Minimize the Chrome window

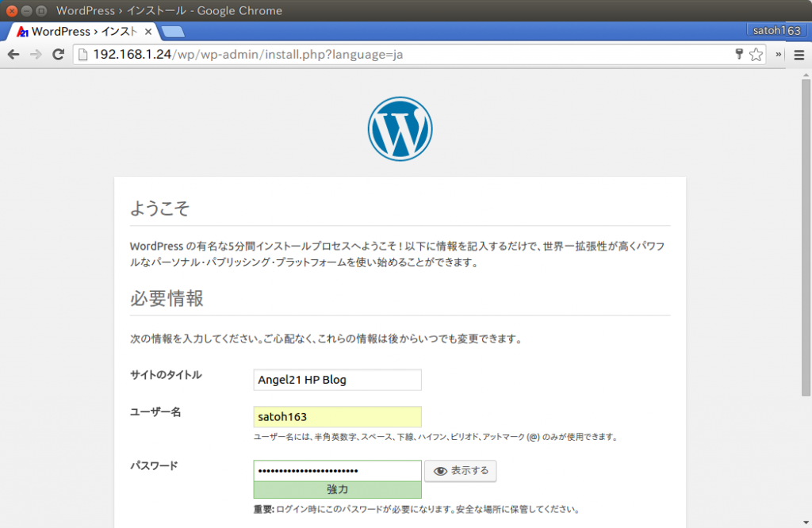click(26, 11)
